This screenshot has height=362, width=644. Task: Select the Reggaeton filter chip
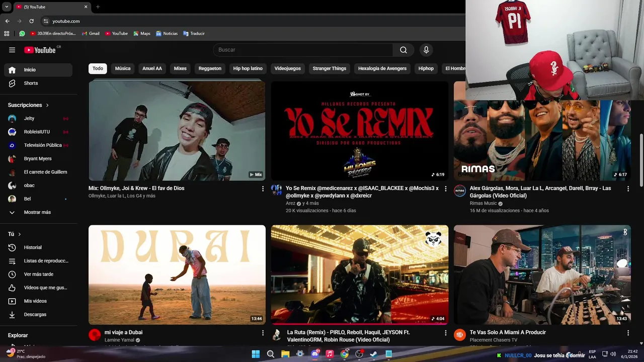[210, 68]
